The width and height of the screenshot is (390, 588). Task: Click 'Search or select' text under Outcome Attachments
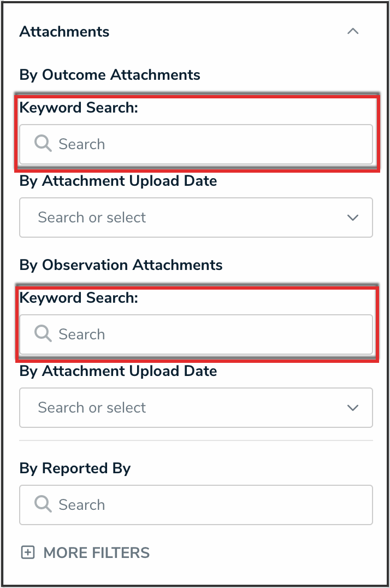point(92,217)
